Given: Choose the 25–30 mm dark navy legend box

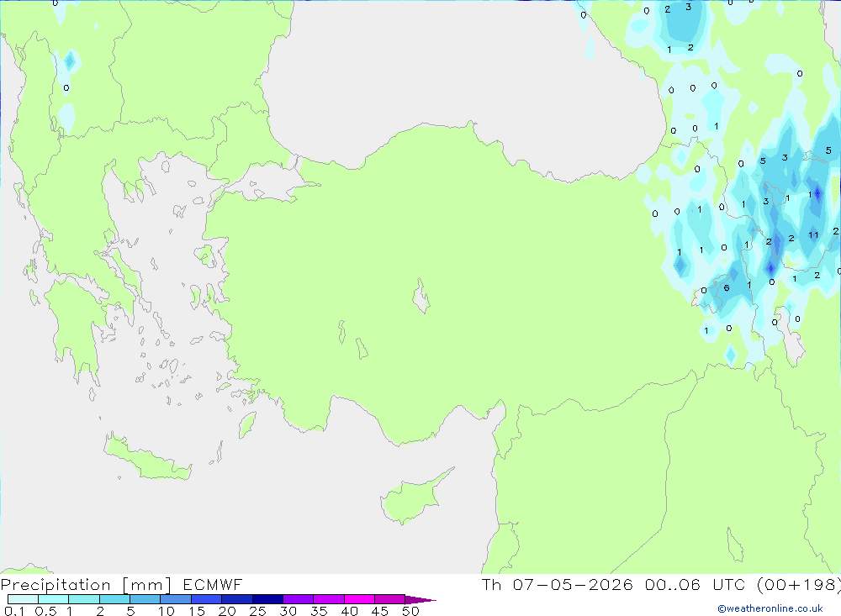Looking at the screenshot, I should tap(267, 599).
